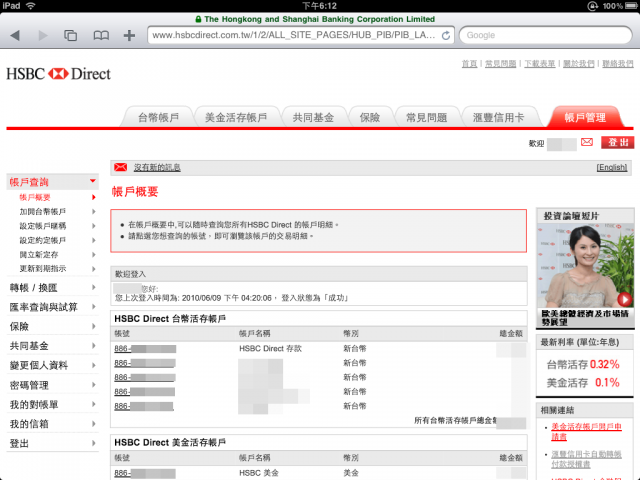Open the Safari pages switcher icon
The height and width of the screenshot is (480, 640).
coord(70,36)
